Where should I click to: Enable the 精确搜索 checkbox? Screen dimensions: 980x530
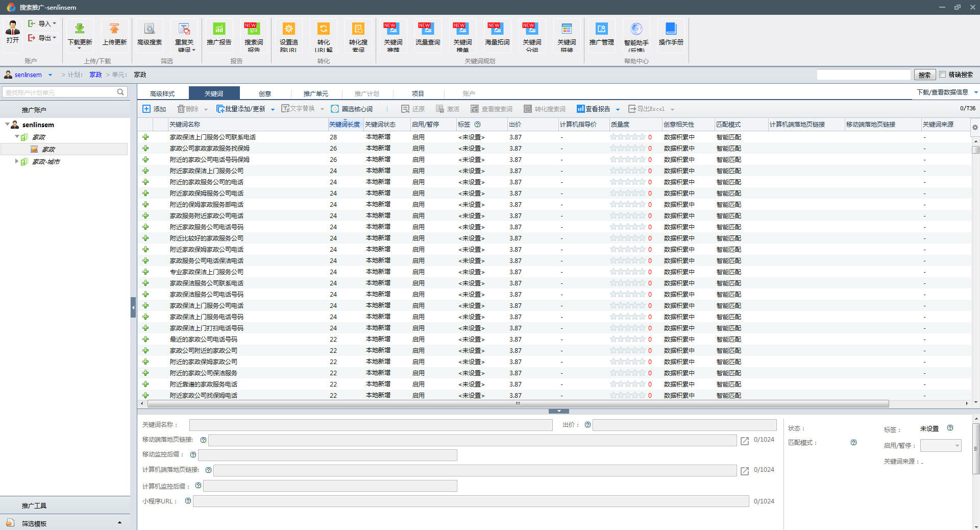coord(943,75)
